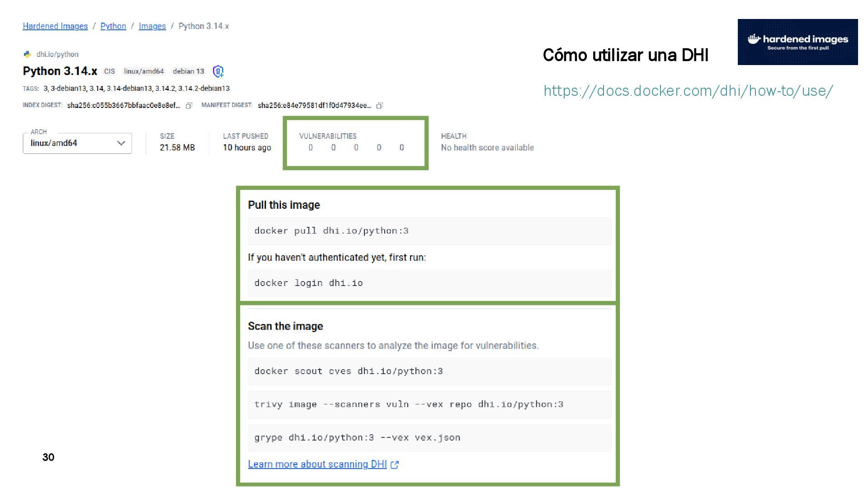Screen dimensions: 868x488
Task: Copy the manifest digest hash
Action: [380, 106]
